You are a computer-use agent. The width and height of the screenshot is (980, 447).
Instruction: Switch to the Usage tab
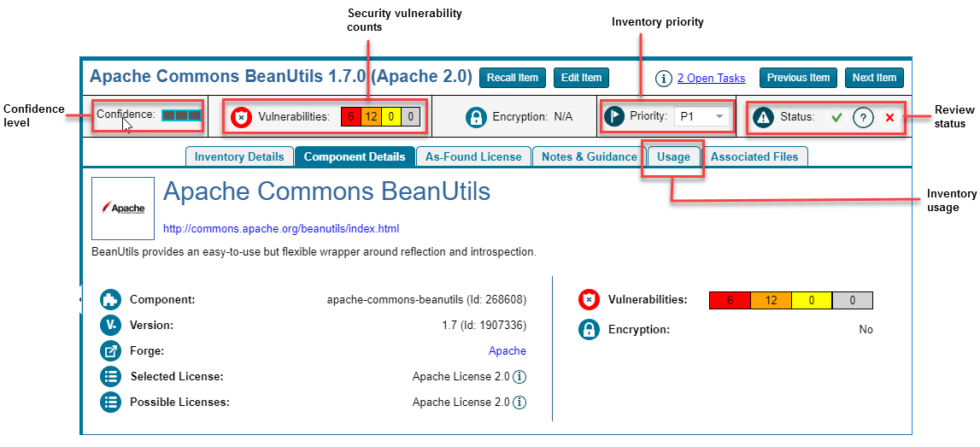(x=673, y=157)
